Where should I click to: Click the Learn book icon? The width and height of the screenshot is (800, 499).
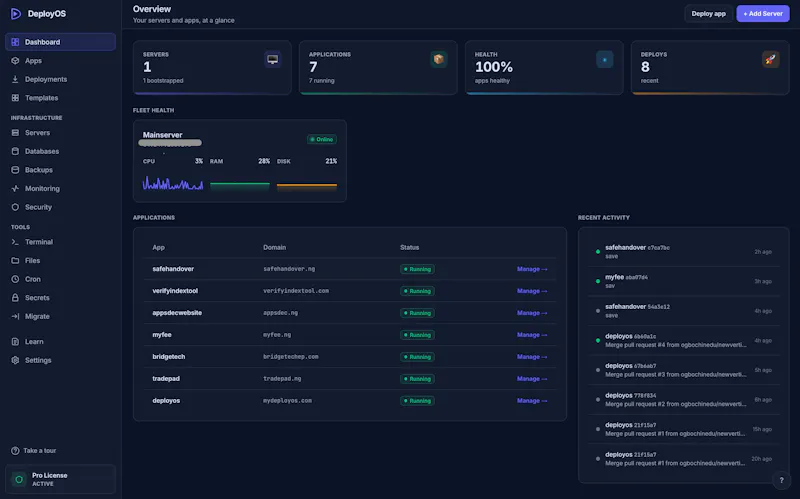[15, 342]
